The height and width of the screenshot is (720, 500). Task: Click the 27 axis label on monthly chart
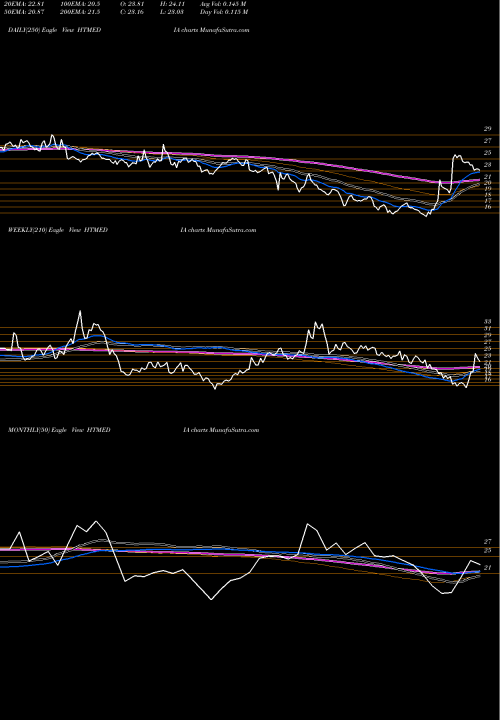[487, 542]
